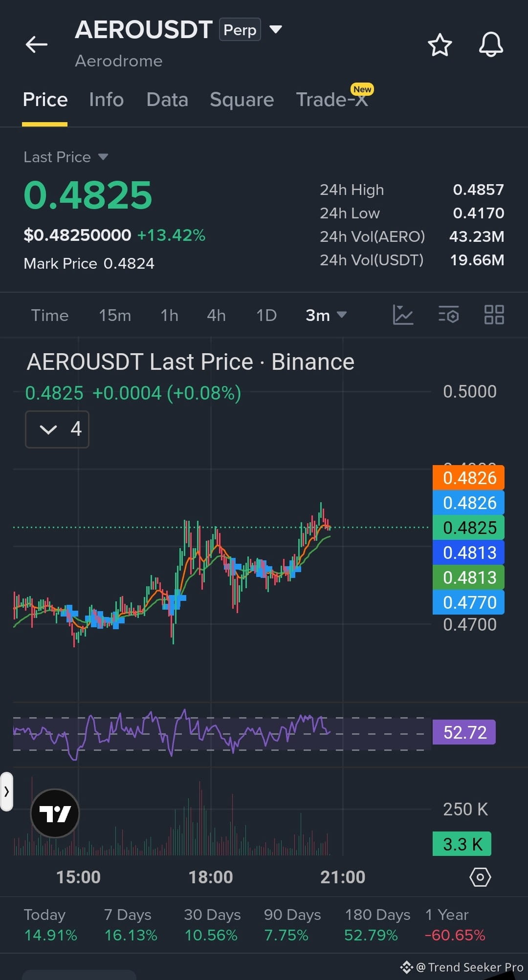The width and height of the screenshot is (528, 980).
Task: Open the Square tab
Action: [x=242, y=100]
